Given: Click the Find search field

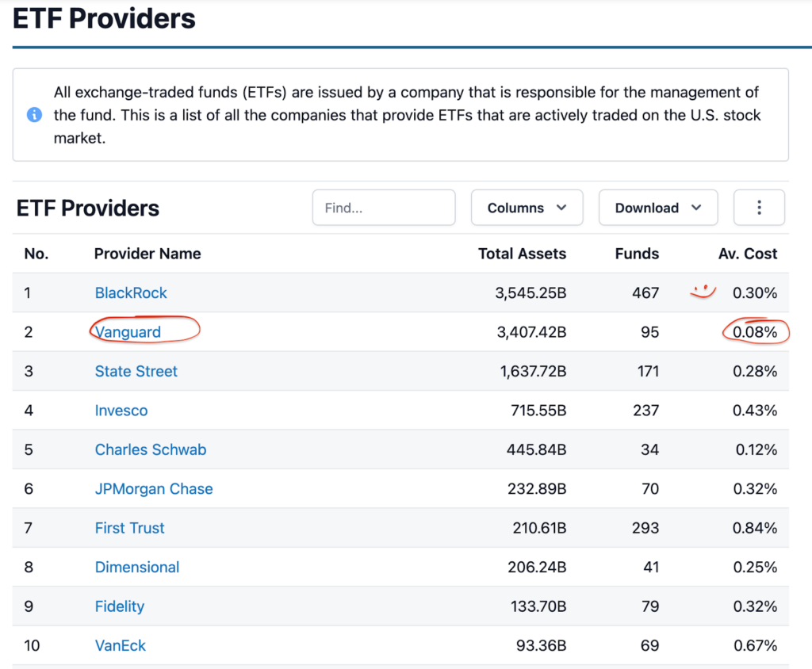Looking at the screenshot, I should [384, 208].
